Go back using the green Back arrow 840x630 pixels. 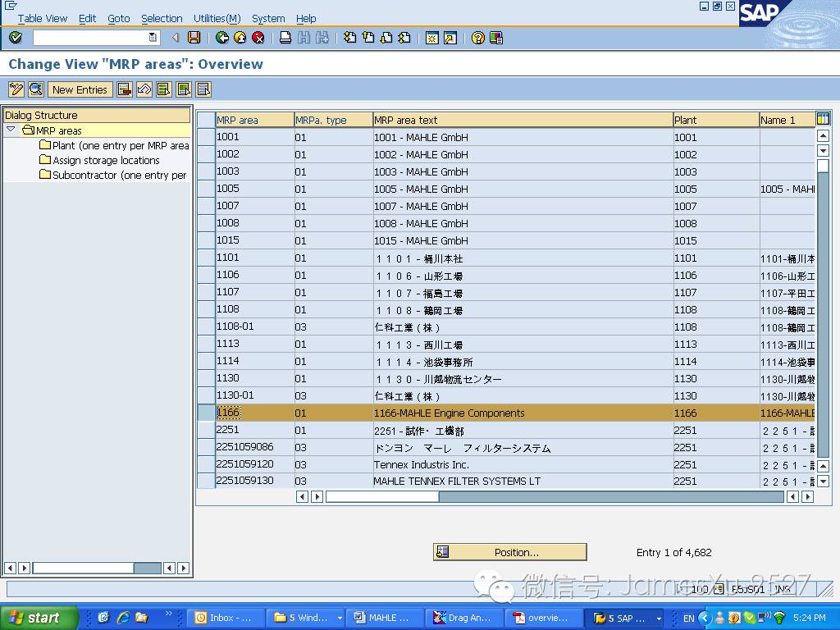pos(221,38)
